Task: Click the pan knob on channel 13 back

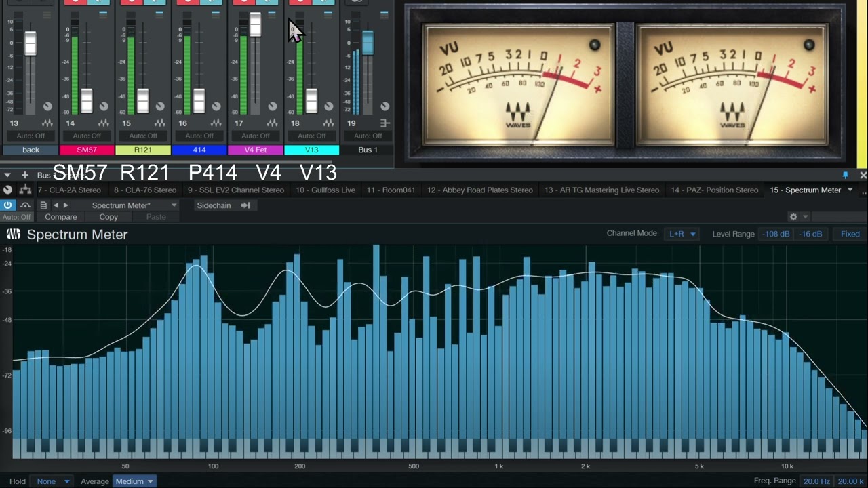Action: 47,106
